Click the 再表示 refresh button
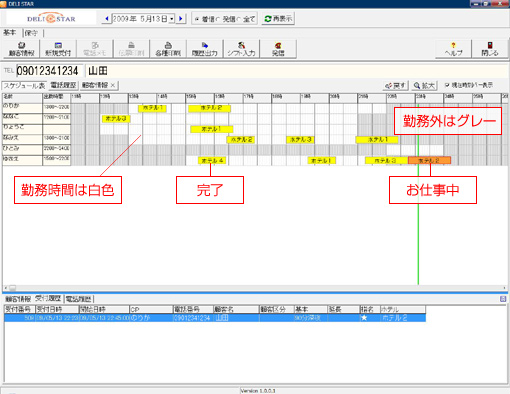 278,19
